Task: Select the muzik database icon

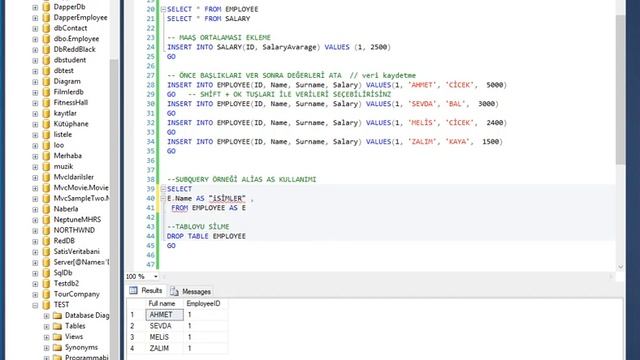Action: point(46,167)
